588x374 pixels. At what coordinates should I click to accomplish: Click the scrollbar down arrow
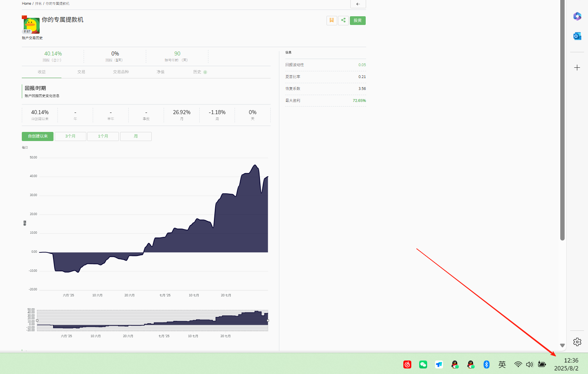(x=562, y=345)
